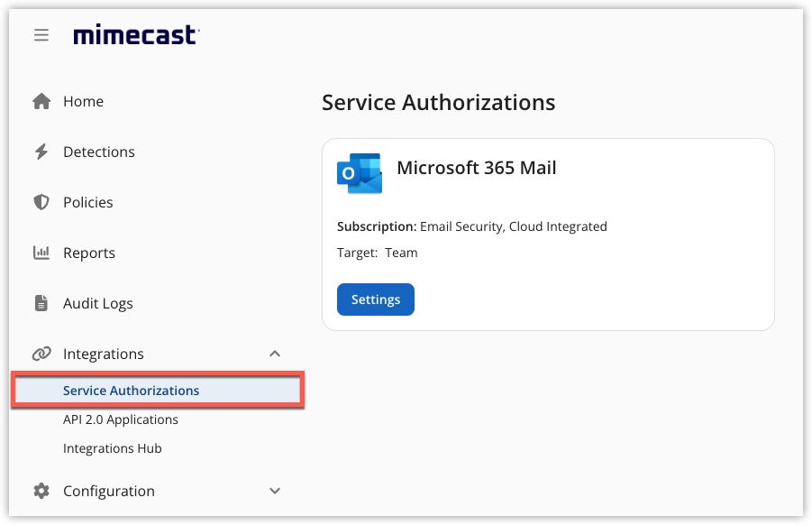Open the hamburger menu icon
The width and height of the screenshot is (812, 525).
[41, 35]
